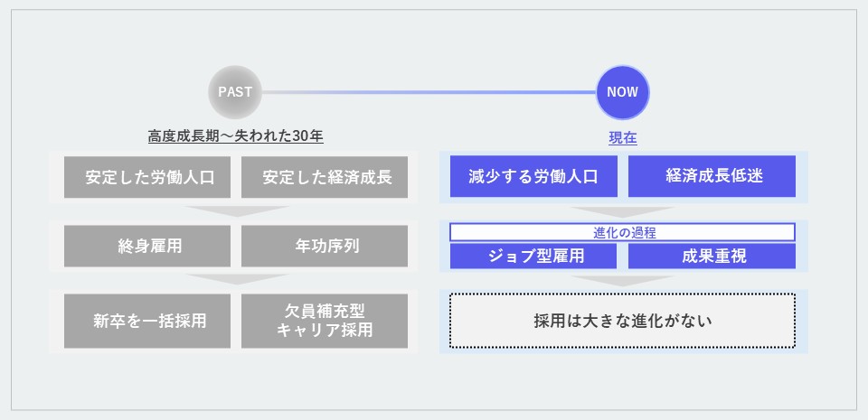The height and width of the screenshot is (420, 868).
Task: Click the 終身雇用 gray box
Action: point(147,246)
